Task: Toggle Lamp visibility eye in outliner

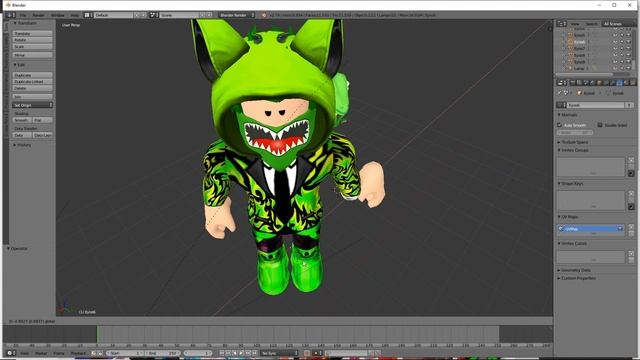Action: [x=615, y=68]
